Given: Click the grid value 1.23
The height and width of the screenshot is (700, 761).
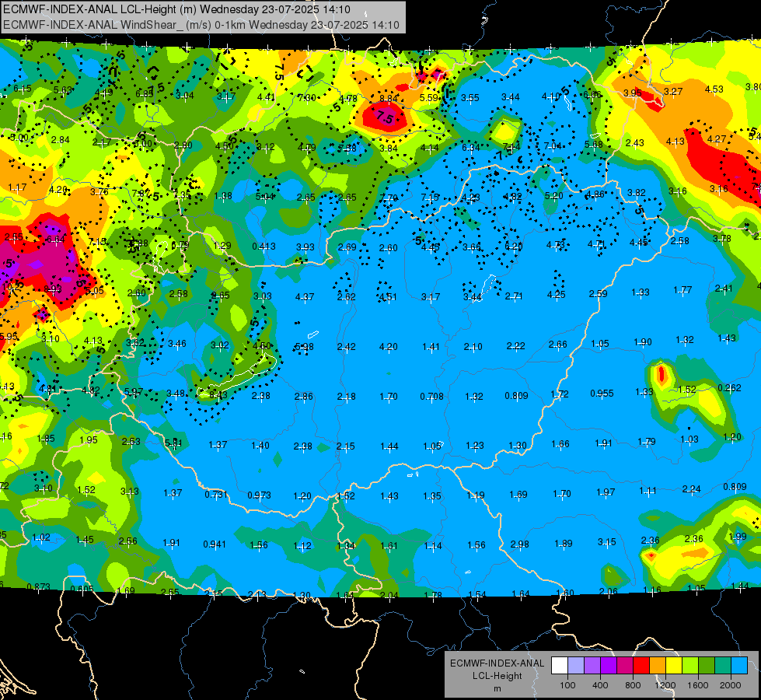Looking at the screenshot, I should click(475, 446).
